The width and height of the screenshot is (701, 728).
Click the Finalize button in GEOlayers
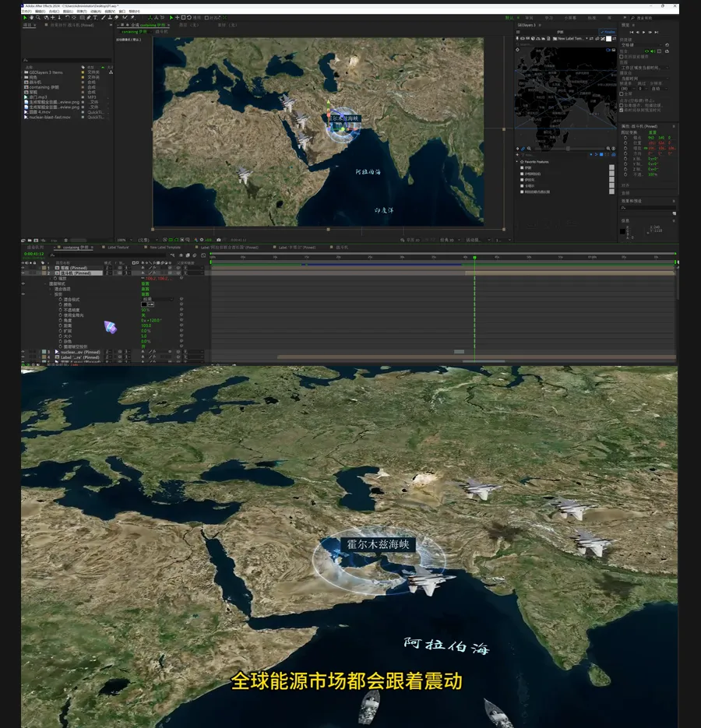[x=608, y=32]
